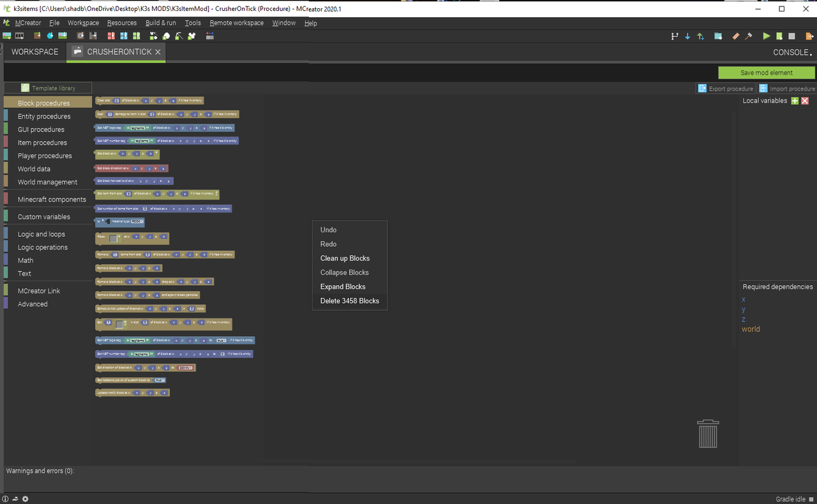The height and width of the screenshot is (504, 817).
Task: Select the Custom variables category
Action: click(x=47, y=216)
